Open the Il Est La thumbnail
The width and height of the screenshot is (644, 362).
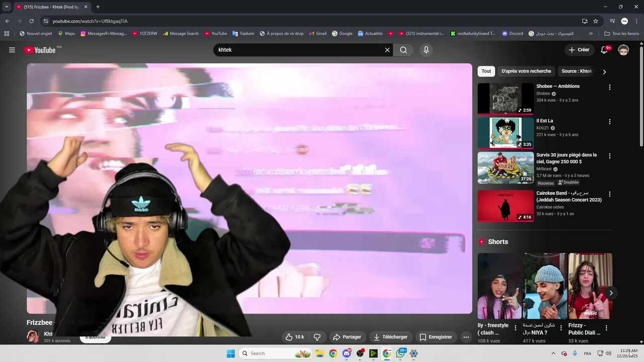point(506,133)
